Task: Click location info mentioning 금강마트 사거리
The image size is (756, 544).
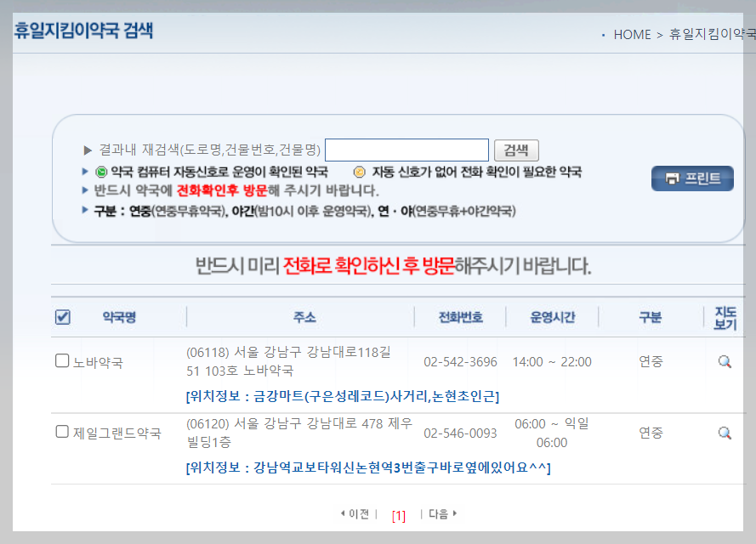Action: click(343, 396)
